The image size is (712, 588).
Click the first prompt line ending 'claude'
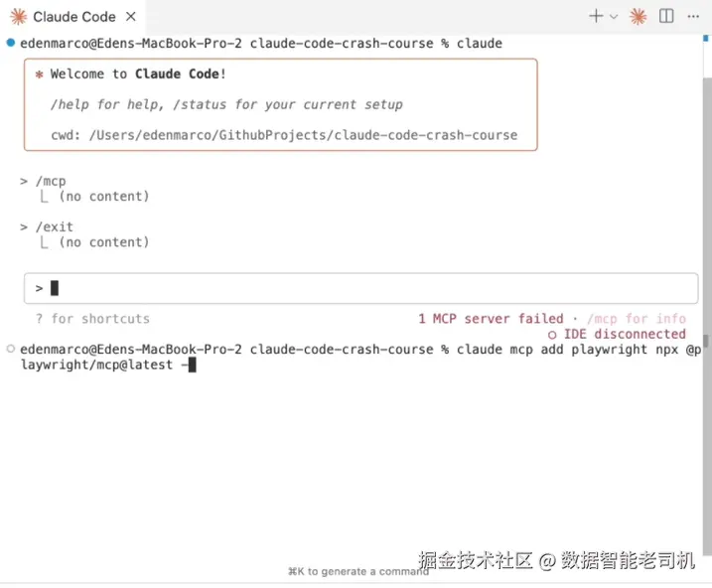(x=261, y=43)
